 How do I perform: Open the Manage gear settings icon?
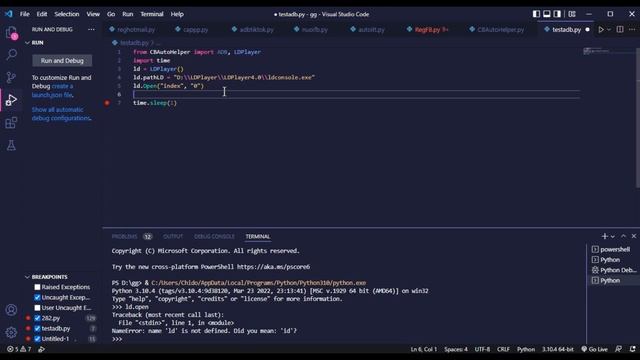[x=11, y=332]
